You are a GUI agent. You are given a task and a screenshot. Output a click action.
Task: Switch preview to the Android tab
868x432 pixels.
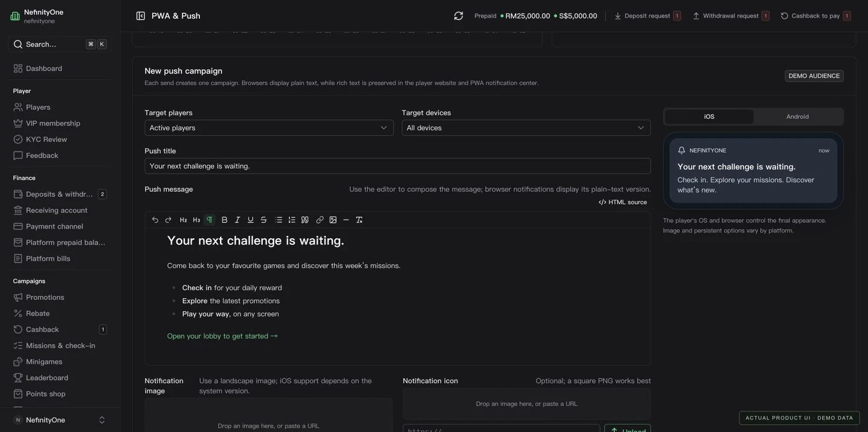tap(797, 117)
